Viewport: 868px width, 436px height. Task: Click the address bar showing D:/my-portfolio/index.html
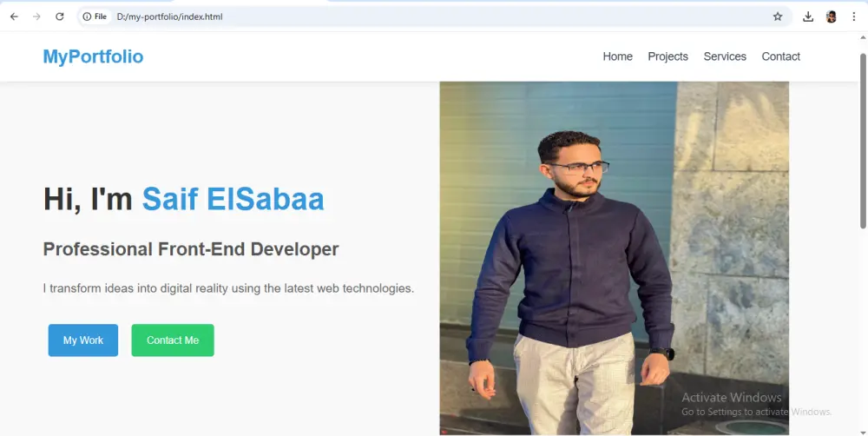pyautogui.click(x=435, y=17)
